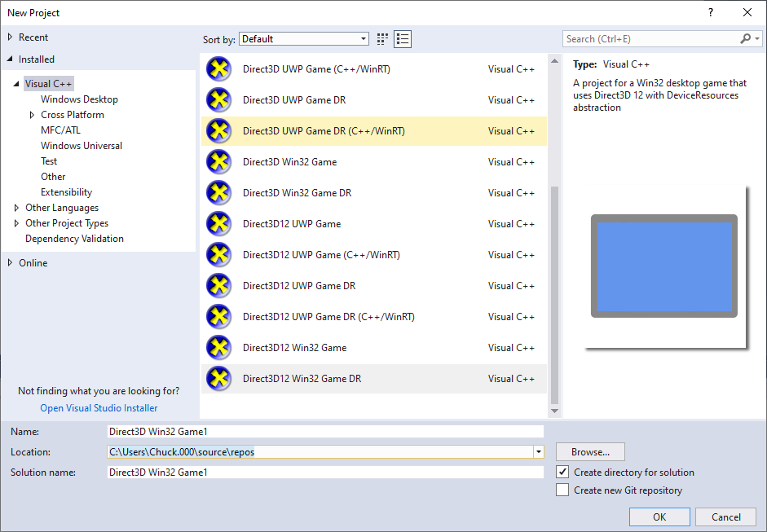Image resolution: width=767 pixels, height=532 pixels.
Task: Select Direct3D12 UWP Game template name
Action: [x=292, y=224]
